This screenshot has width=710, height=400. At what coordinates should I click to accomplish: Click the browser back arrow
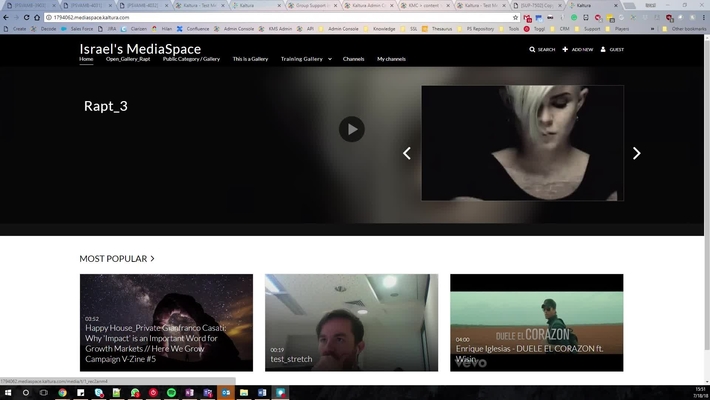point(8,17)
